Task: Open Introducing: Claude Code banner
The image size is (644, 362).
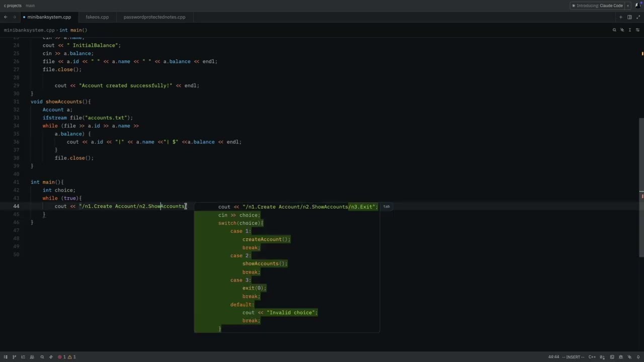Action: [x=597, y=6]
